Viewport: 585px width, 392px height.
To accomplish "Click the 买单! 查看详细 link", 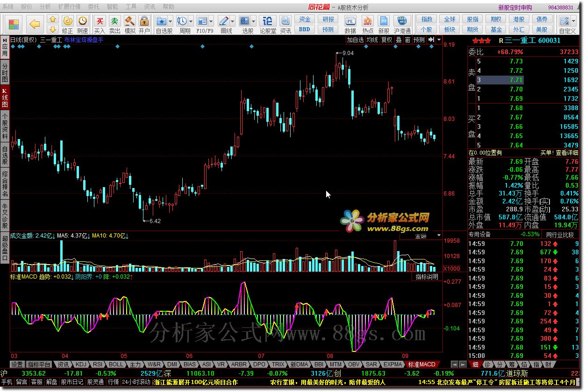I will pyautogui.click(x=559, y=153).
